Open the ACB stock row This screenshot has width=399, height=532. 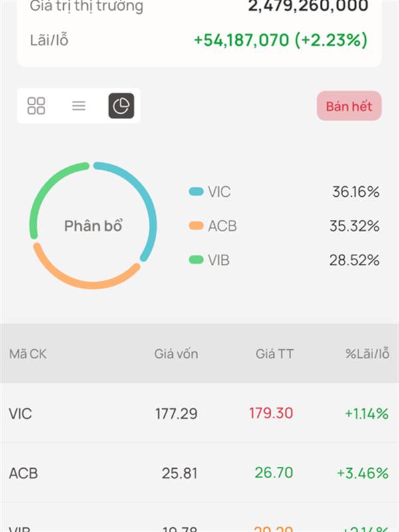pyautogui.click(x=199, y=473)
